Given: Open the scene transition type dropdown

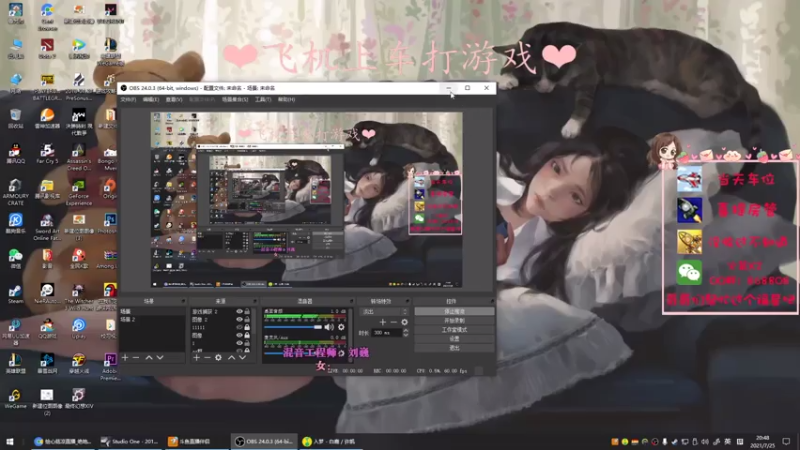Looking at the screenshot, I should pyautogui.click(x=384, y=311).
